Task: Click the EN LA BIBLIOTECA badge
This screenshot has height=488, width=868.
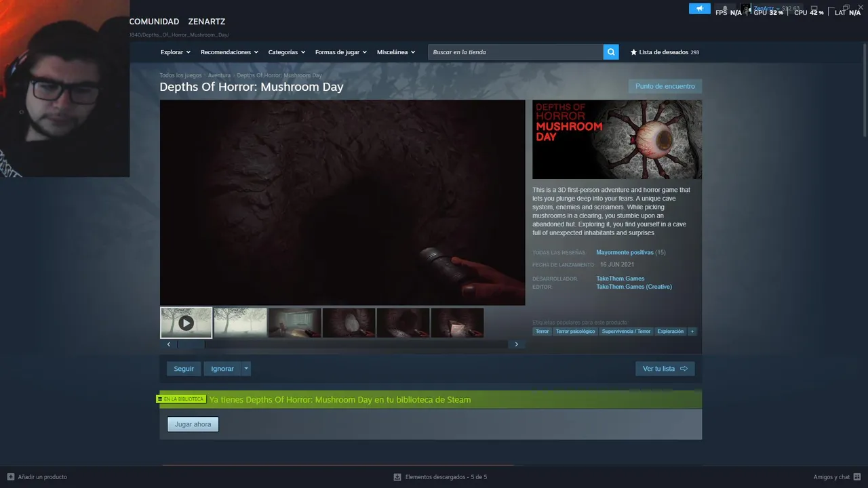Action: (181, 399)
